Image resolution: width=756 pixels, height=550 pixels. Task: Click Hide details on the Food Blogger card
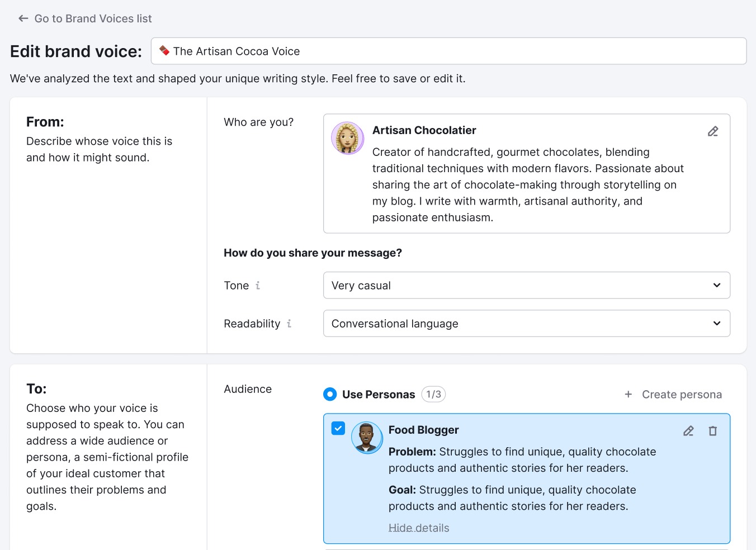point(419,528)
